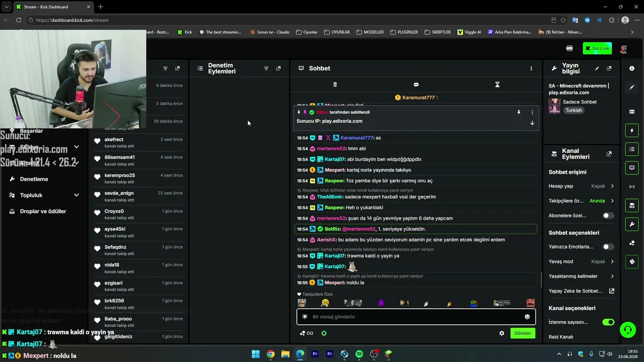Open Windows Start menu
This screenshot has height=362, width=644.
[x=256, y=354]
